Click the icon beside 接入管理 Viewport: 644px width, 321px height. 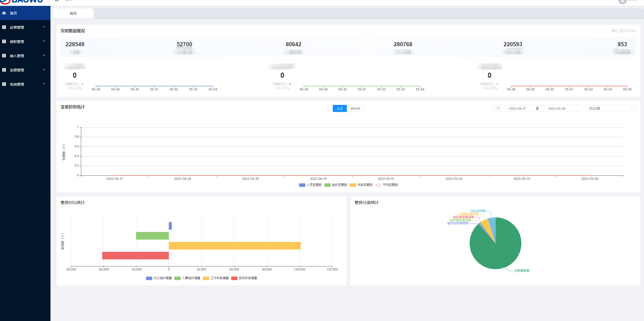(x=4, y=56)
